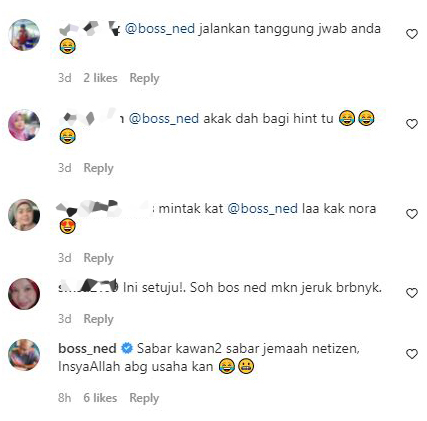Open boss_ned username in last comment

(x=87, y=349)
